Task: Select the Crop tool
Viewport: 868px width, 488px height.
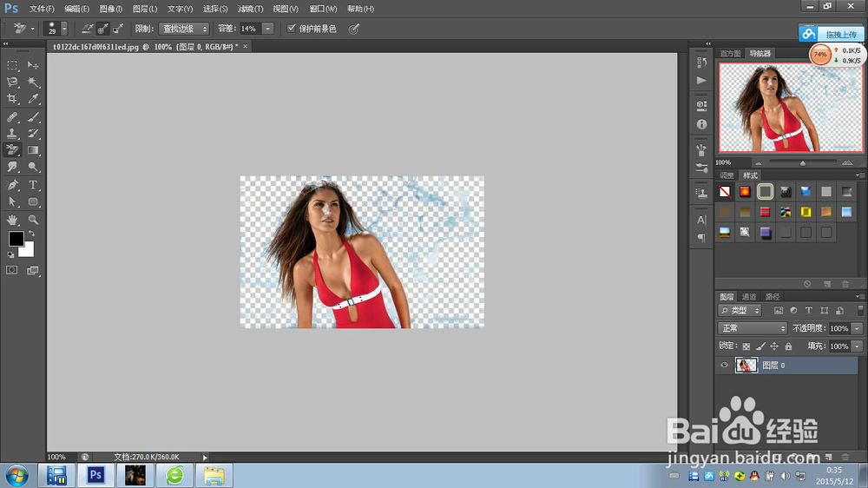Action: coord(12,99)
